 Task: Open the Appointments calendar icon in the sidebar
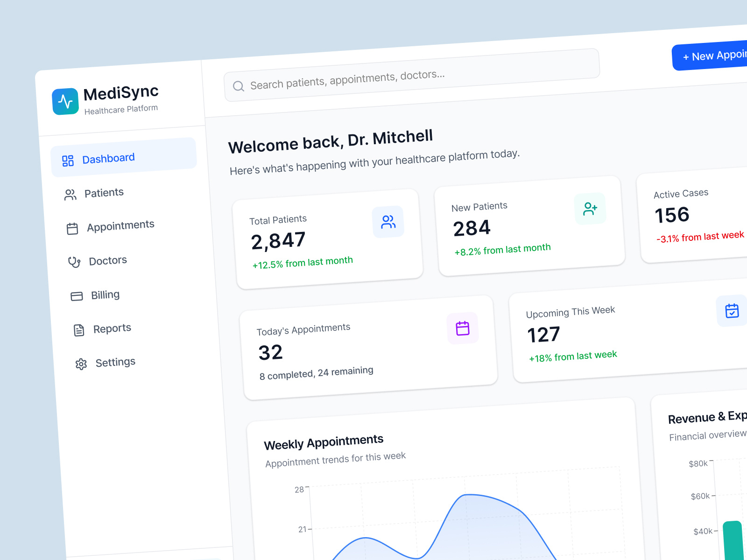[x=73, y=228]
